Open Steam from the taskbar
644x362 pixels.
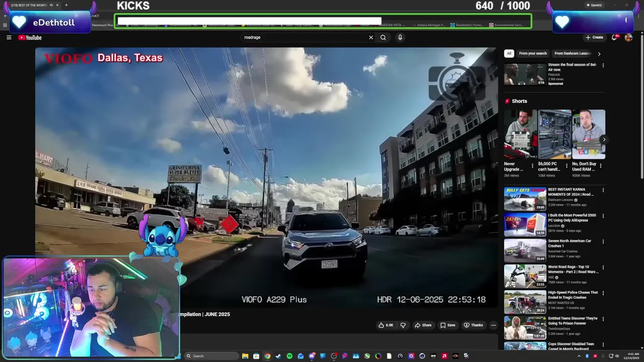click(278, 356)
